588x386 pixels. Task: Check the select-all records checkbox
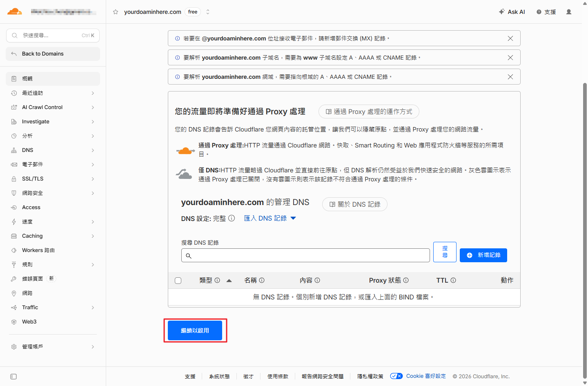coord(178,281)
